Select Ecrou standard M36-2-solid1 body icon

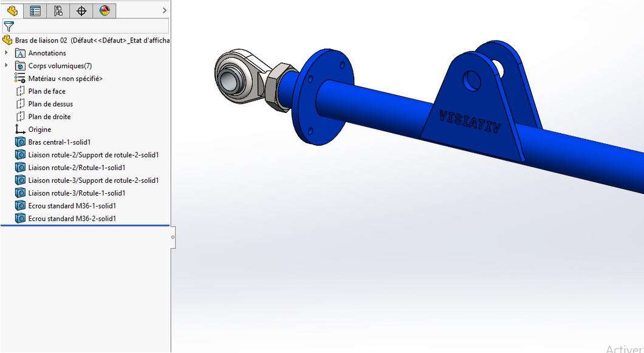(20, 219)
